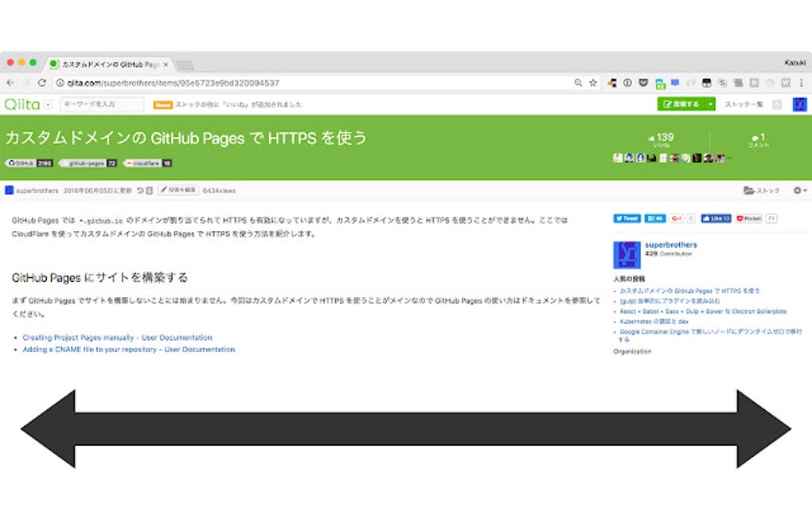Open the dropdown arrow next to green post button
This screenshot has width=812, height=508.
tap(710, 104)
